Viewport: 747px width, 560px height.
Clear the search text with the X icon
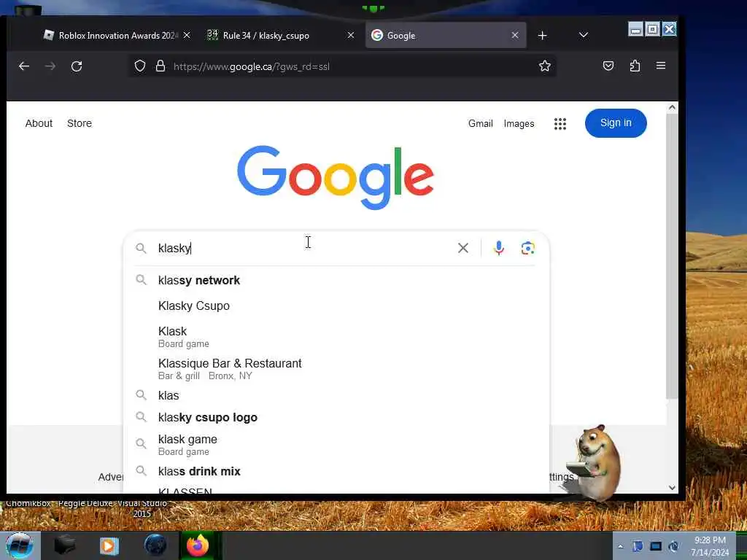(463, 248)
